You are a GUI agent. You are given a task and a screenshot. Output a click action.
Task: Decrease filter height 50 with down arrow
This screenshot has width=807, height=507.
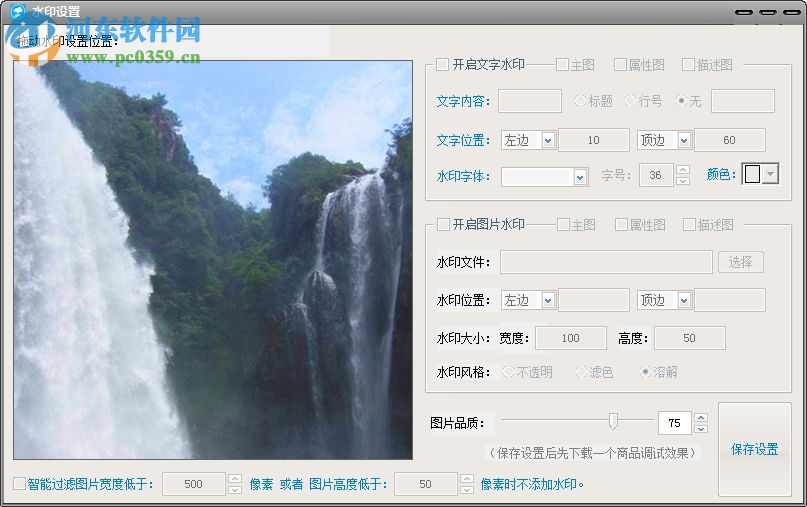point(467,489)
